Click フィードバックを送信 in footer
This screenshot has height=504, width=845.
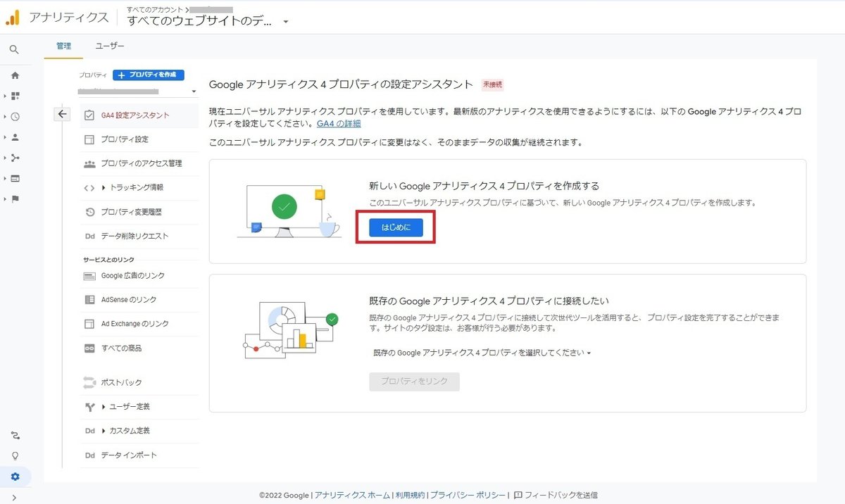pyautogui.click(x=556, y=496)
